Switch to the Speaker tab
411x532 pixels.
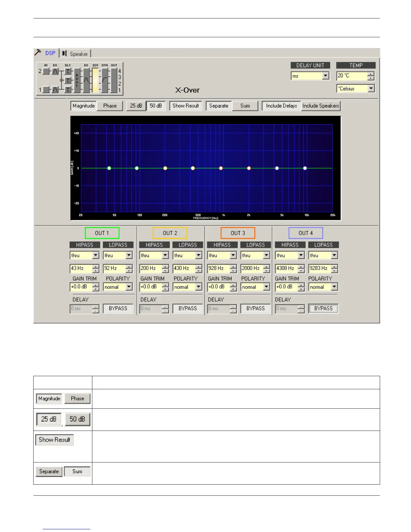point(75,54)
